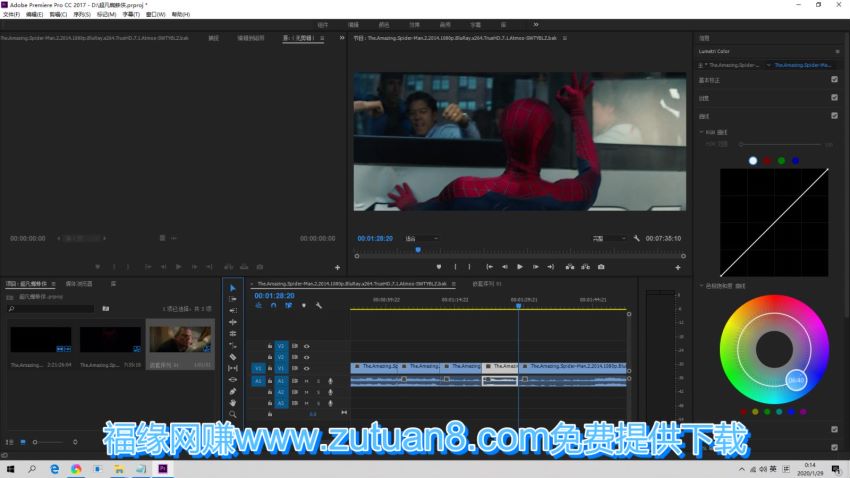Toggle V1 track output eye

point(307,369)
